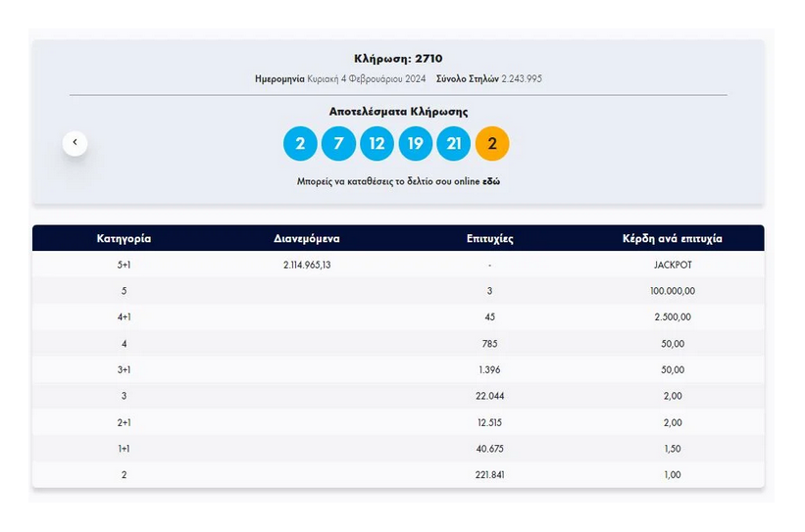Viewport: 805px width, 532px height.
Task: Click the draw title 'Κλήρωση: 2710'
Action: (x=398, y=59)
